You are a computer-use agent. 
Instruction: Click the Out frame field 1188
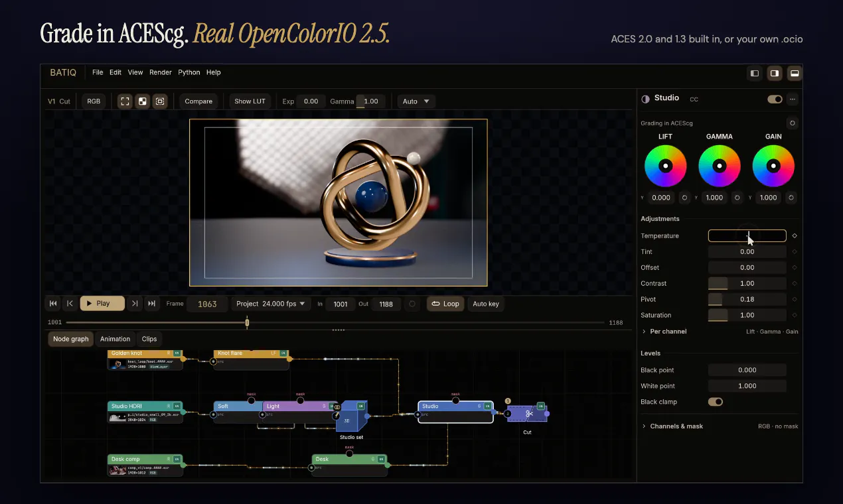386,304
